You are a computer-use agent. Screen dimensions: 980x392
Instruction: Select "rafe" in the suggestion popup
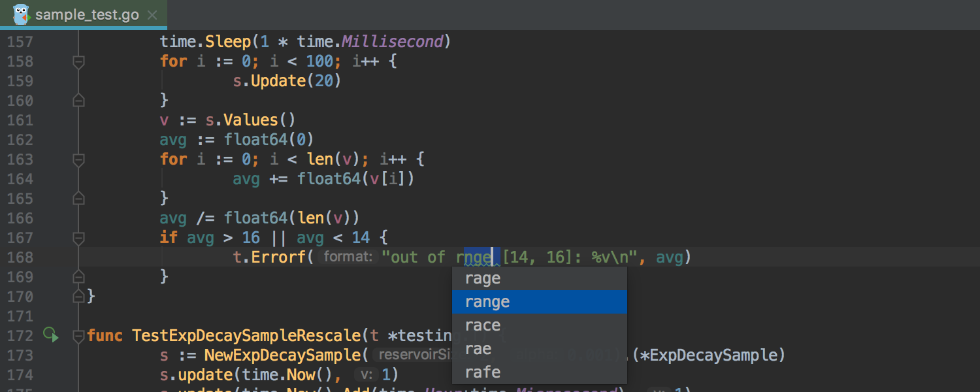point(540,372)
